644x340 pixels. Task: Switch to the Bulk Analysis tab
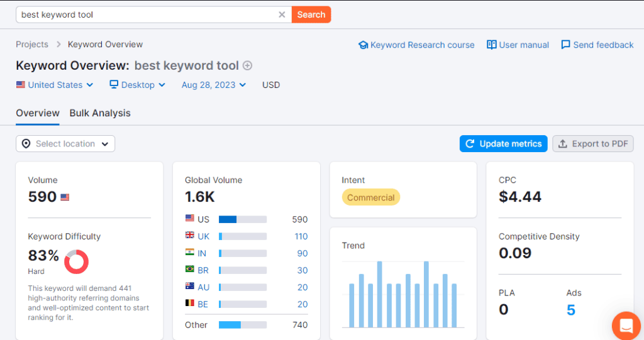click(100, 113)
